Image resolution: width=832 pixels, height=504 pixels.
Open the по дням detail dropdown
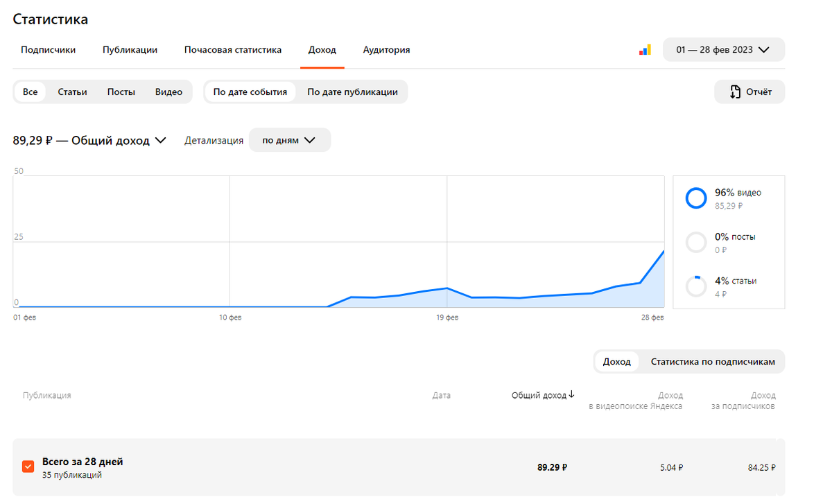289,140
